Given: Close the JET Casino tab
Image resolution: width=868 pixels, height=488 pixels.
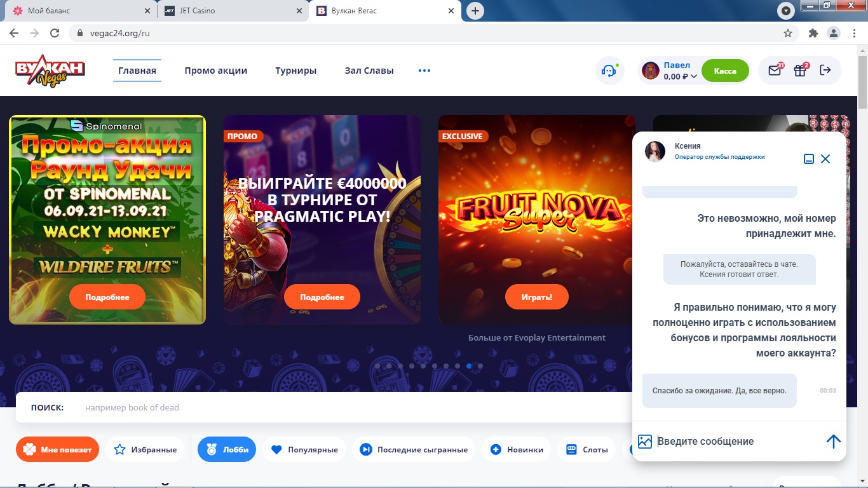Looking at the screenshot, I should click(299, 11).
